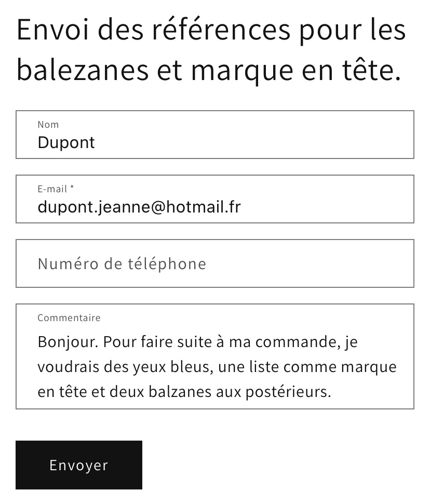Place cursor on the "Dupont" text

66,143
